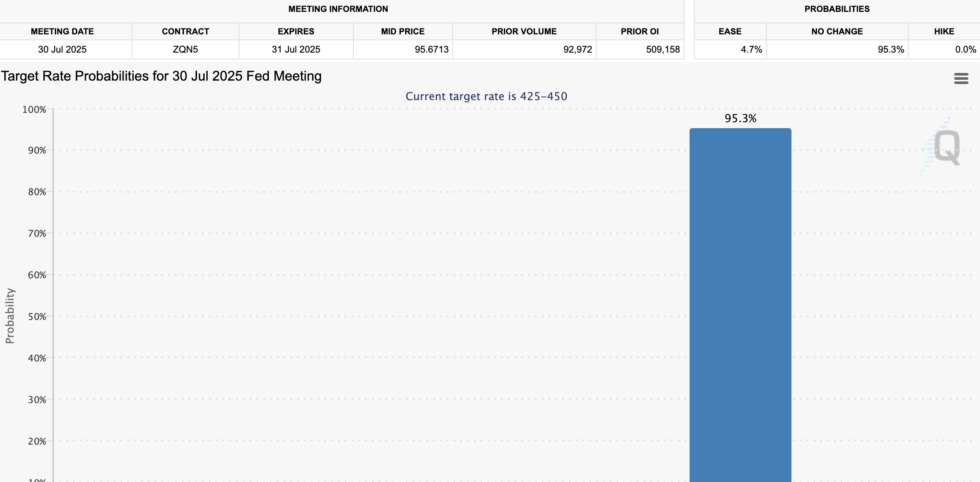Click the CONTRACT column header
Screen dimensions: 980x482
[x=185, y=31]
